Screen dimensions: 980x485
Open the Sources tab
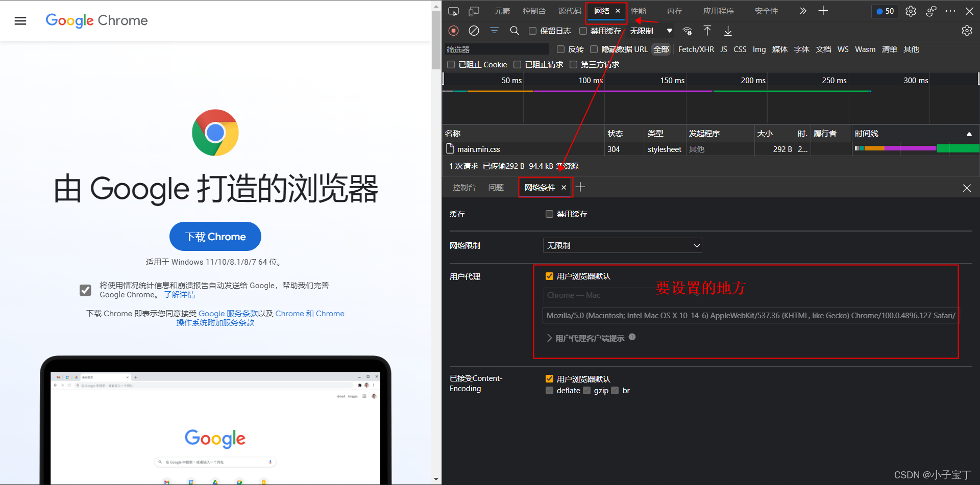tap(570, 11)
